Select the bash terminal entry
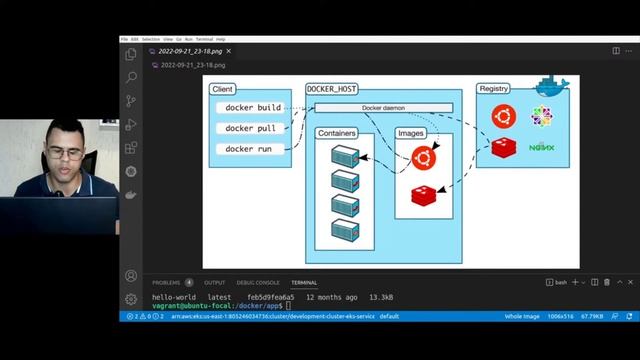The height and width of the screenshot is (360, 640). [x=556, y=282]
